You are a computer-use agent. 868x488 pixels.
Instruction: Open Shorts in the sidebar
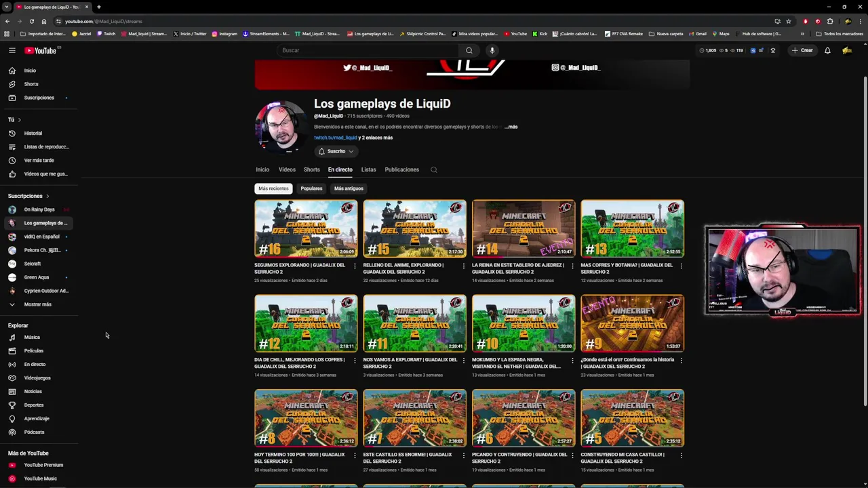[31, 84]
